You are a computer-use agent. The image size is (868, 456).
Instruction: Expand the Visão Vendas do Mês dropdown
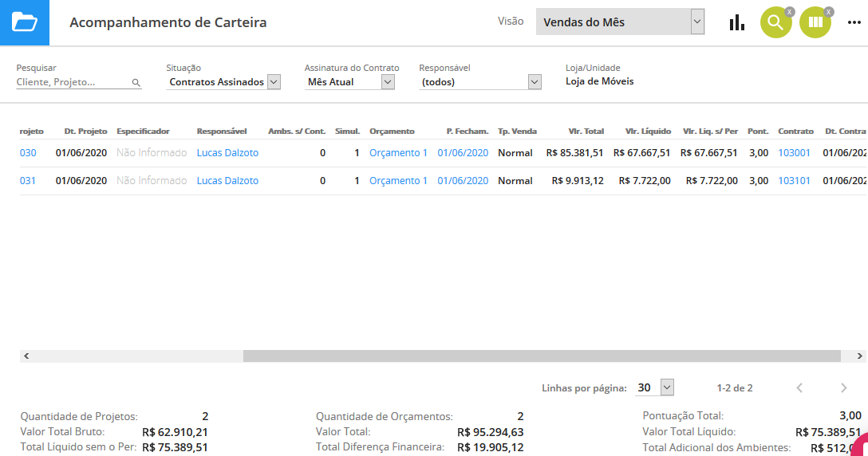click(x=697, y=22)
